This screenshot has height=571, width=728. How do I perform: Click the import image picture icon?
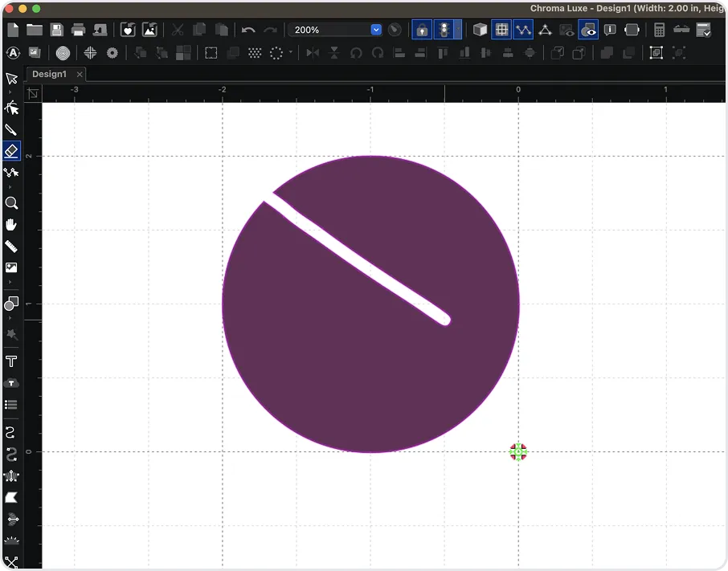[x=149, y=30]
